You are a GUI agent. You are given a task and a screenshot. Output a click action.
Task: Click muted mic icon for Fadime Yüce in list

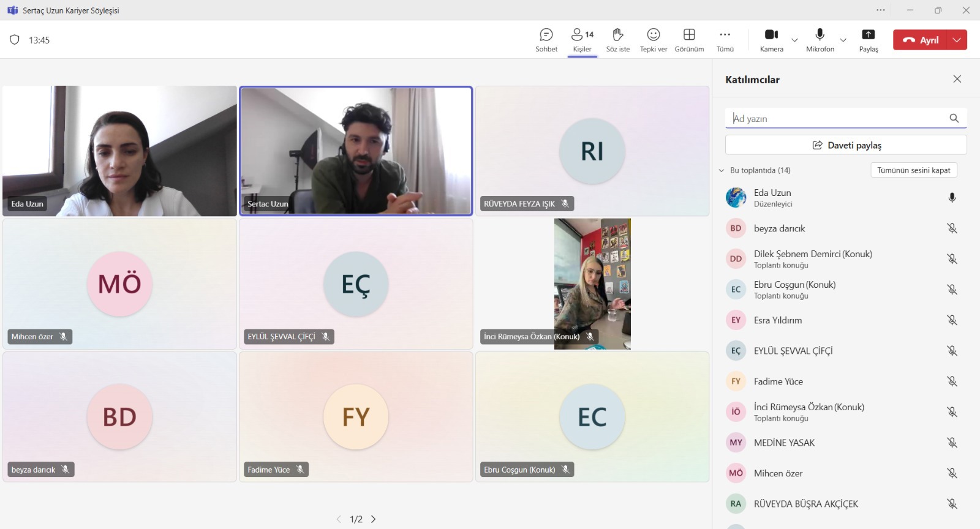[x=952, y=381]
